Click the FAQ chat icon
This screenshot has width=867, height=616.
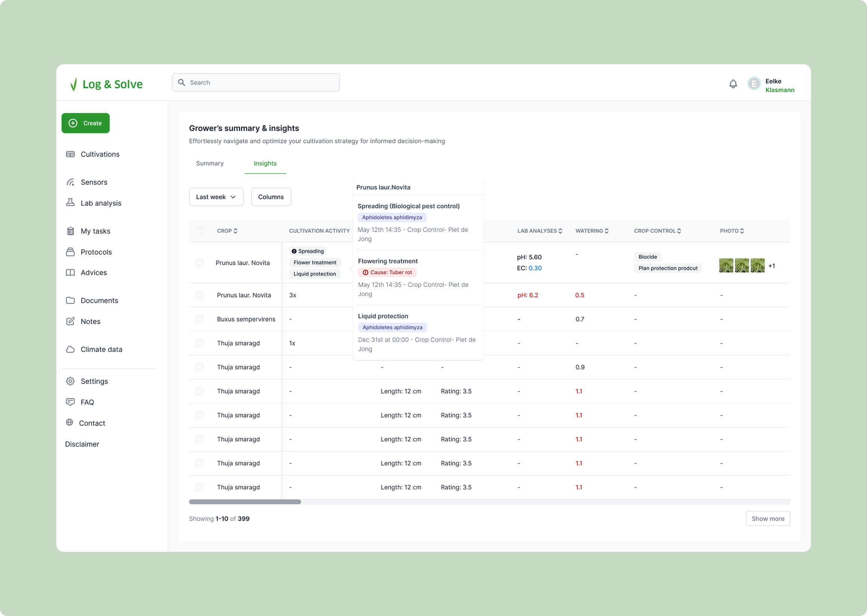tap(70, 402)
